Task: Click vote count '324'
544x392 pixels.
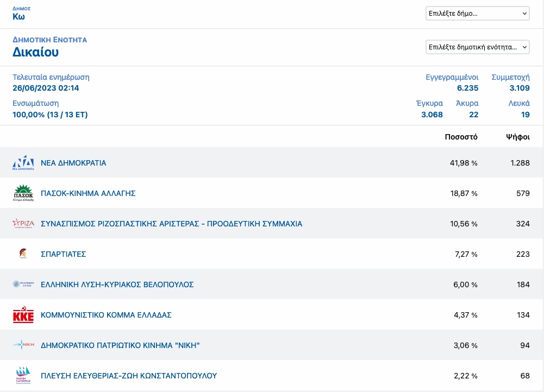Action: 523,224
